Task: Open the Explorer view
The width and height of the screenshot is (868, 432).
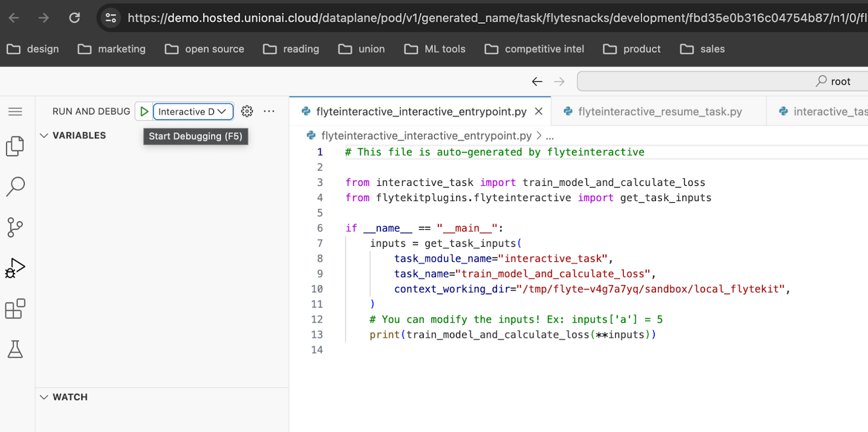Action: 15,146
